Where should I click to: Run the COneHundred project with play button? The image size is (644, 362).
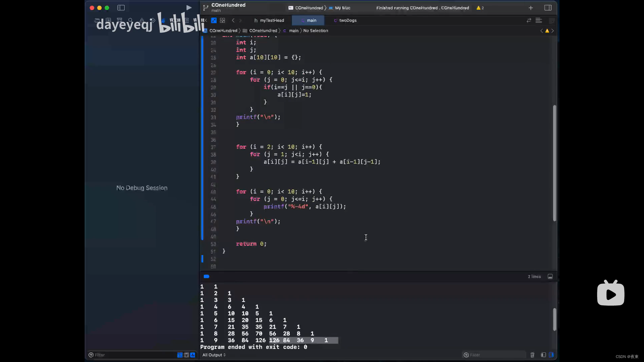(x=189, y=8)
